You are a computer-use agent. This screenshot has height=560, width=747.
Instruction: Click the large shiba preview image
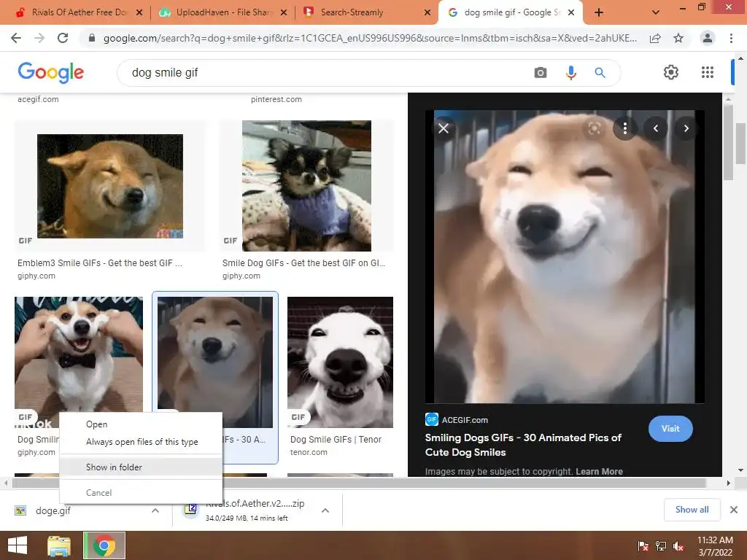pos(565,257)
